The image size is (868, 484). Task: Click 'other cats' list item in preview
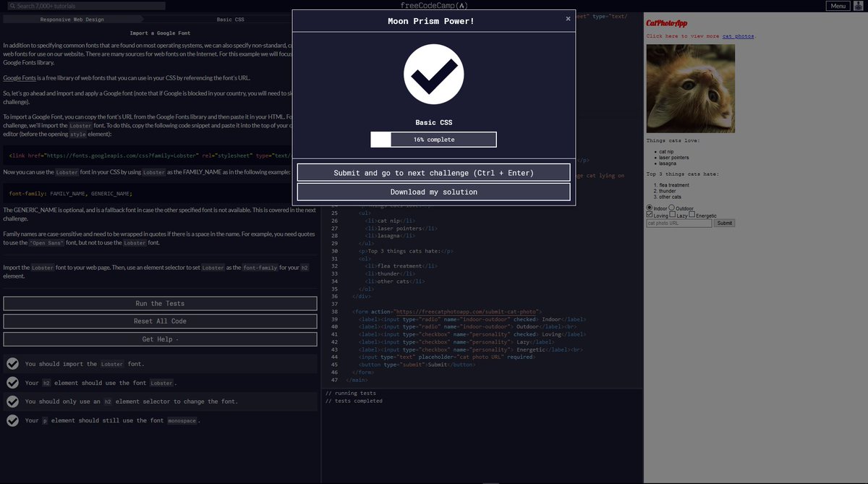[670, 197]
